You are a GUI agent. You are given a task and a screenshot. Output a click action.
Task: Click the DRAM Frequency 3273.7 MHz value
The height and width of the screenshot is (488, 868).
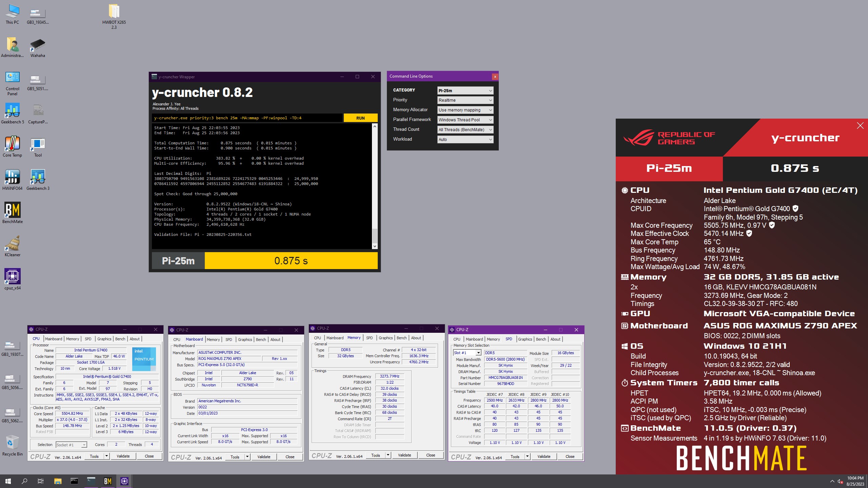tap(390, 376)
